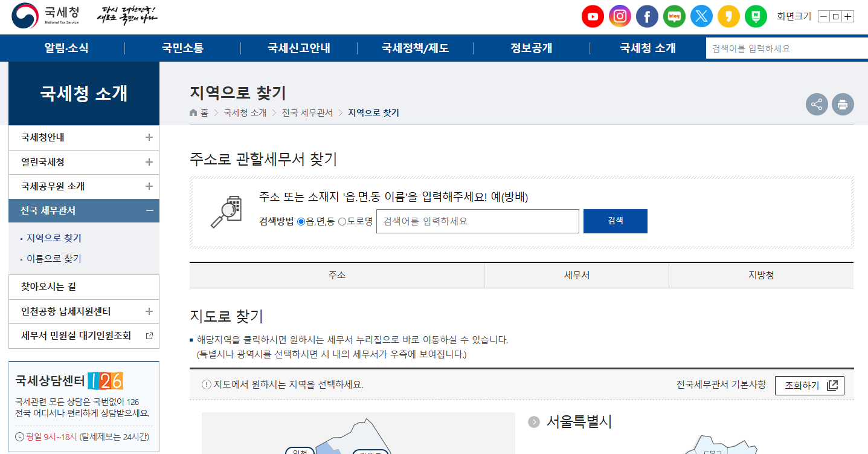Click the home icon in the breadcrumb
The height and width of the screenshot is (454, 868).
pyautogui.click(x=193, y=112)
